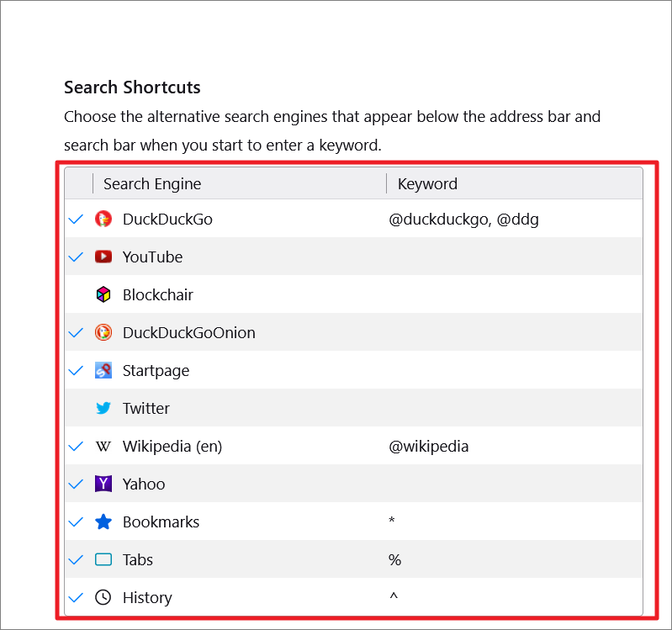Click the asterisk keyword for Bookmarks
Screen dimensions: 672x630
point(392,521)
